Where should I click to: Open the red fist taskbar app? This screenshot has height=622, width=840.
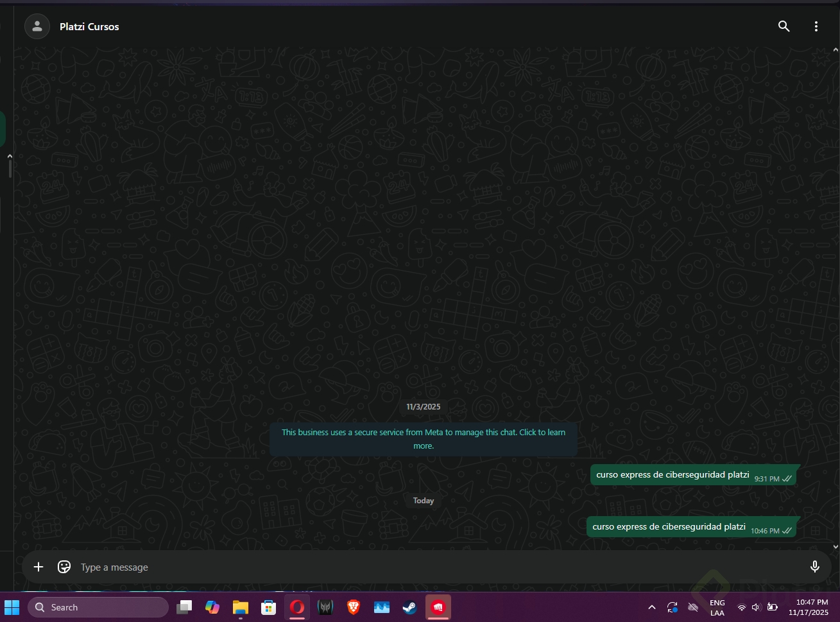click(438, 607)
